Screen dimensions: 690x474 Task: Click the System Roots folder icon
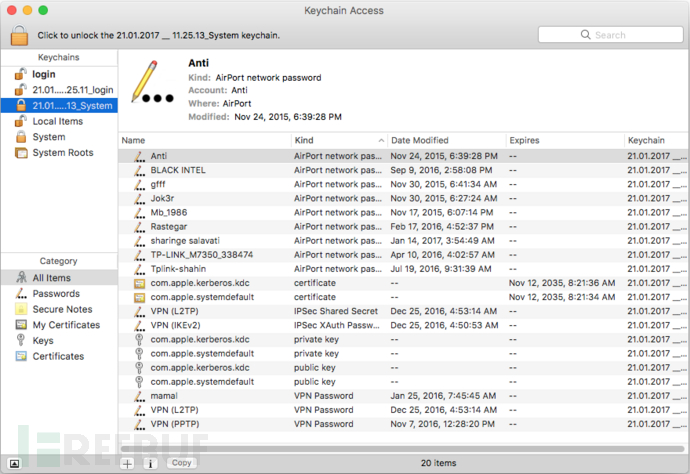pos(21,153)
